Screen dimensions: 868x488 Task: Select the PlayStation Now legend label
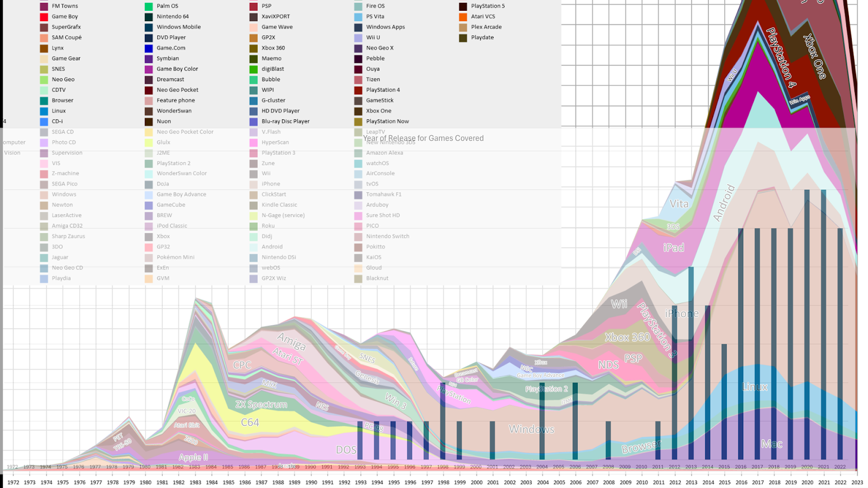click(x=387, y=121)
